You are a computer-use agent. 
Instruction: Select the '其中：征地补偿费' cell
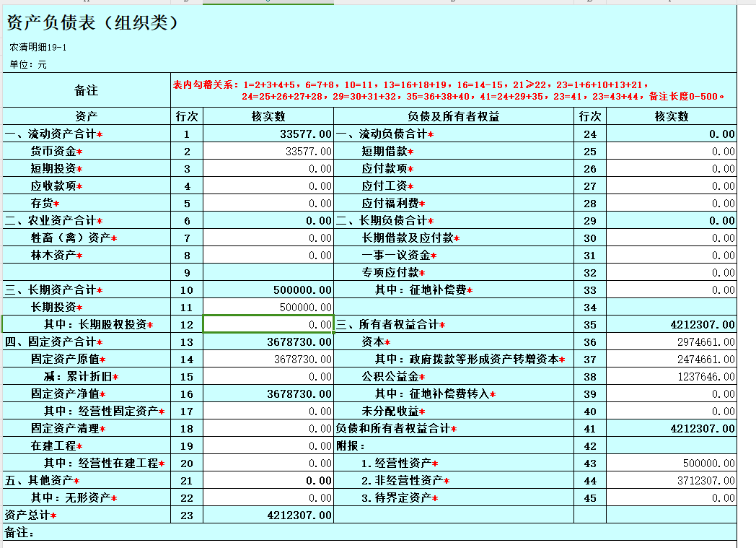[x=454, y=290]
